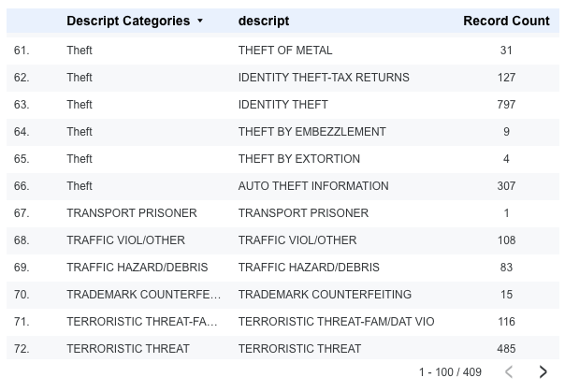This screenshot has height=392, width=565.
Task: Click the THEFT OF METAL cell
Action: point(284,51)
